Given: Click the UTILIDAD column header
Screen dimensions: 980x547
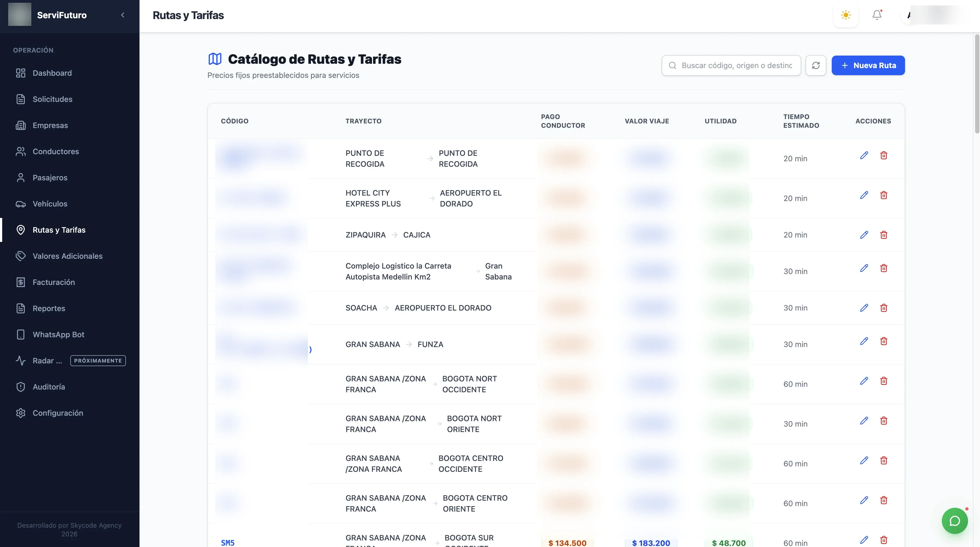Looking at the screenshot, I should tap(721, 121).
